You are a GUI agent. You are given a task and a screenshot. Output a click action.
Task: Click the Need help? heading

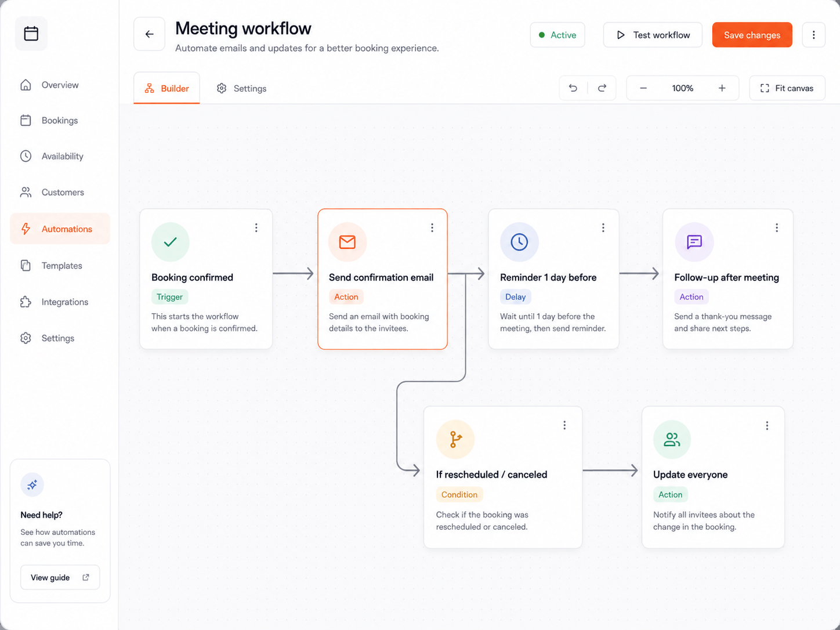41,515
